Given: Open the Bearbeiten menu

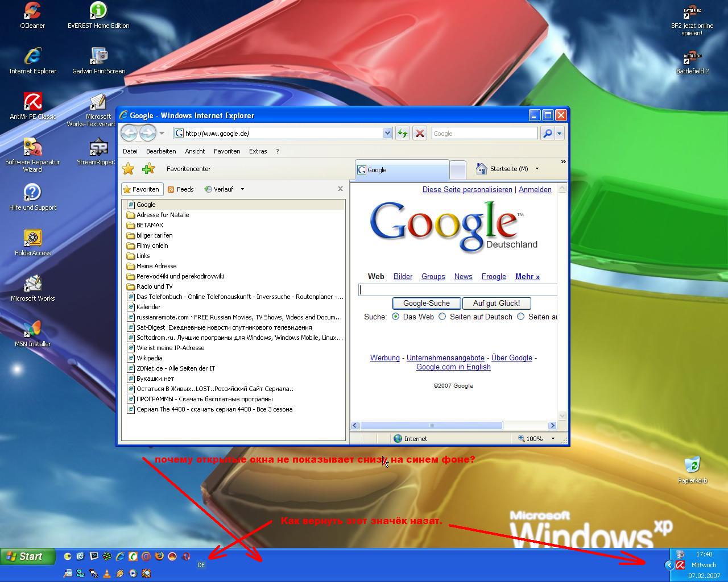Looking at the screenshot, I should [161, 151].
